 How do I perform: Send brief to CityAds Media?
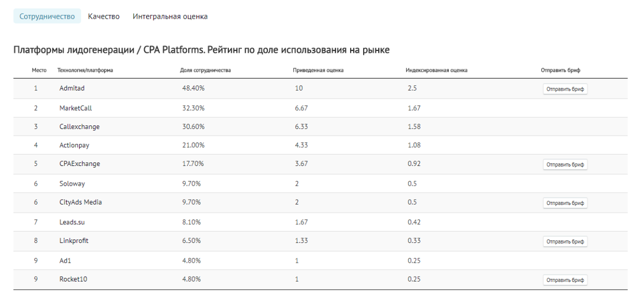(x=565, y=203)
